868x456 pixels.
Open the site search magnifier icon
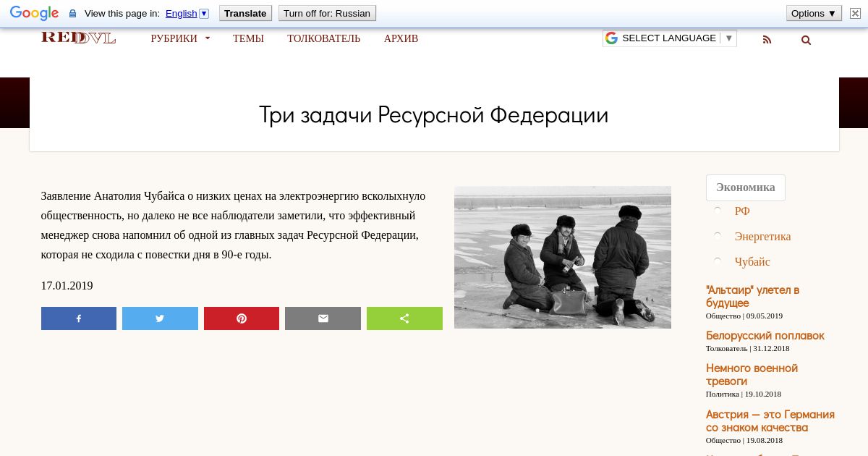(x=806, y=40)
